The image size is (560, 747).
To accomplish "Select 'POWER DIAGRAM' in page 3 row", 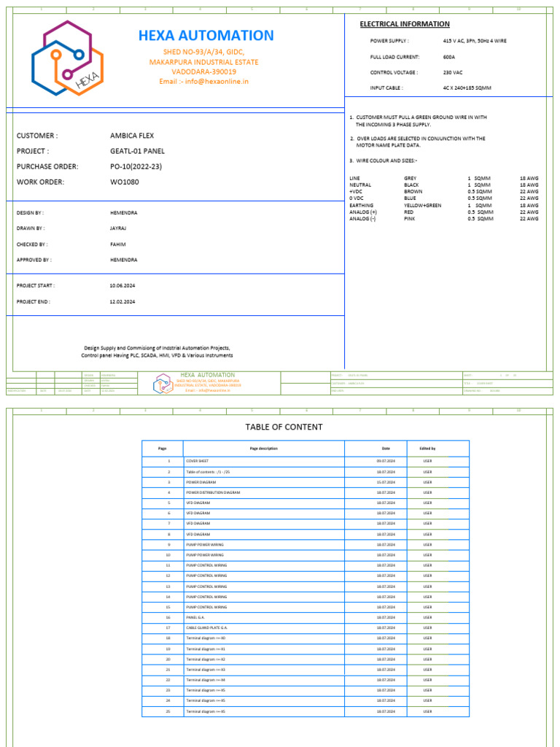I will coord(201,482).
